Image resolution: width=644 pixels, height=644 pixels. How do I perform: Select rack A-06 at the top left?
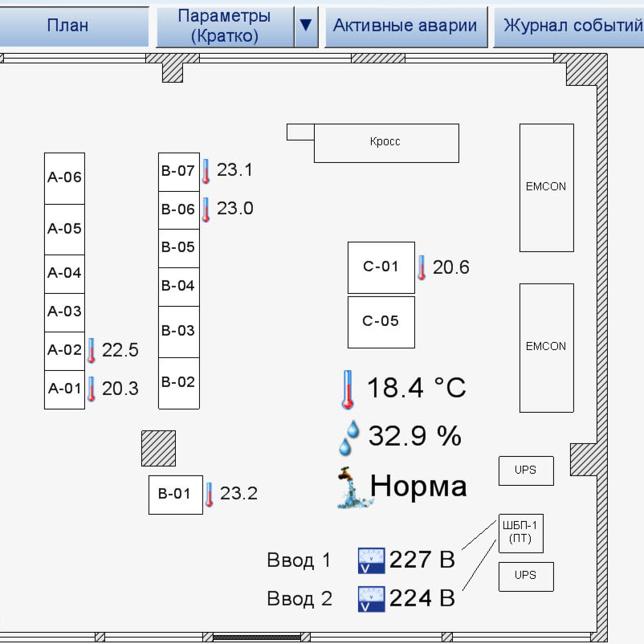click(x=64, y=177)
